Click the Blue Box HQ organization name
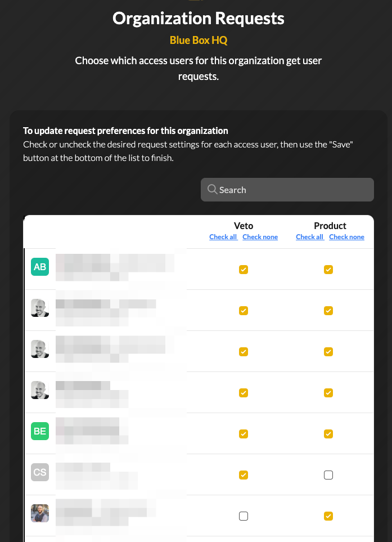The width and height of the screenshot is (392, 542). [x=199, y=41]
